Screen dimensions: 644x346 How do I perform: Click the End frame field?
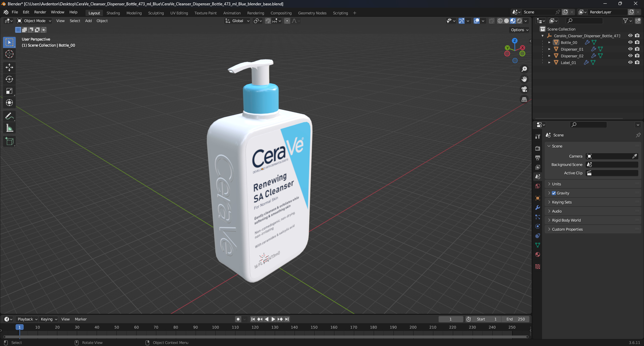click(516, 319)
